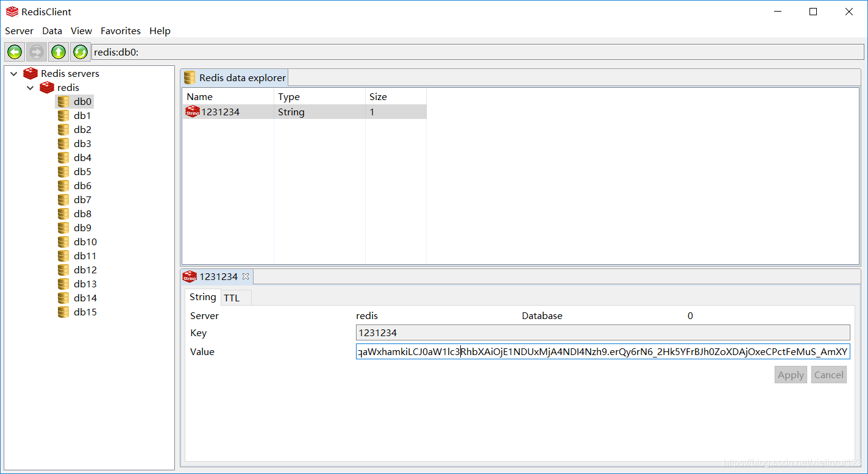868x474 pixels.
Task: Click the Server label value redis
Action: [x=367, y=315]
